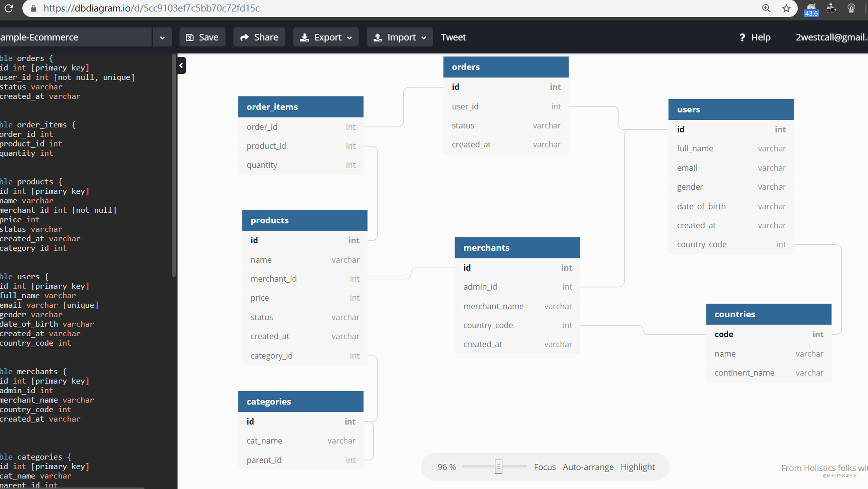The width and height of the screenshot is (868, 489).
Task: Enable Focus mode
Action: tap(544, 467)
